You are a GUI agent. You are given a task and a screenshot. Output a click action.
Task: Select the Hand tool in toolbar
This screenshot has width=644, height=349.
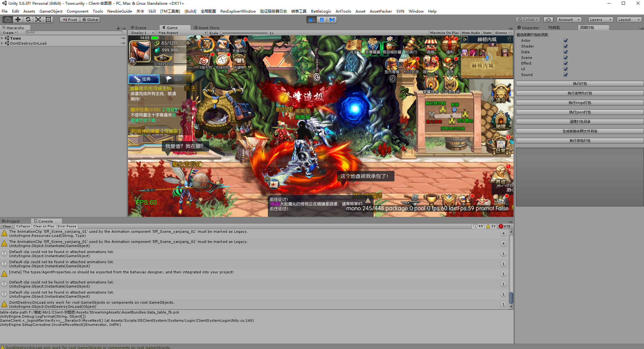click(x=8, y=20)
